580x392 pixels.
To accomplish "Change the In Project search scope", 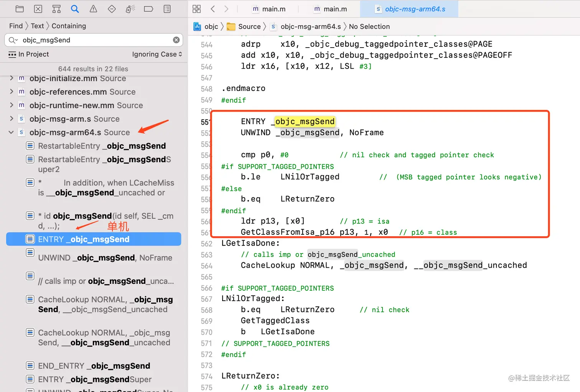I will (29, 54).
